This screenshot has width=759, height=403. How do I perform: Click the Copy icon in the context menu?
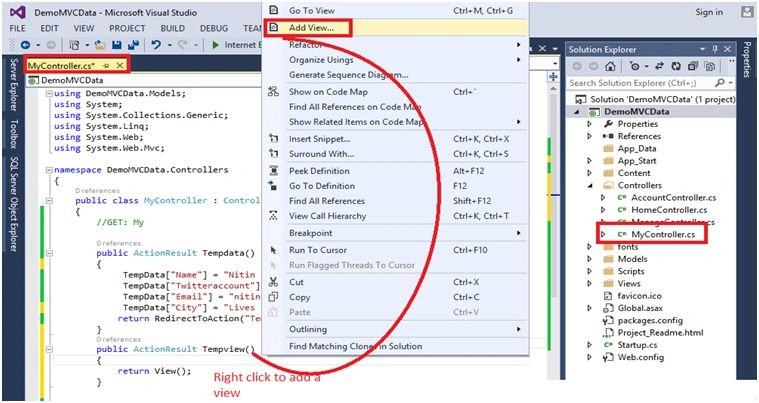pos(273,297)
